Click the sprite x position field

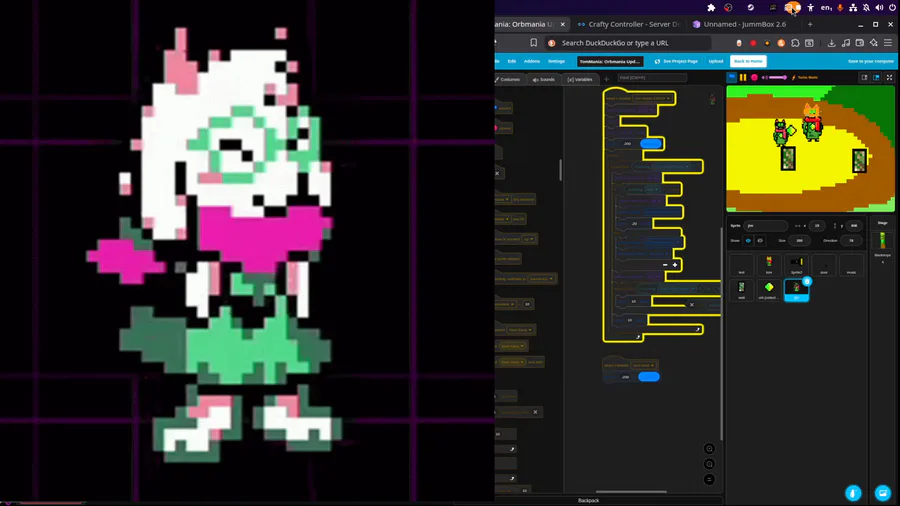pyautogui.click(x=817, y=225)
